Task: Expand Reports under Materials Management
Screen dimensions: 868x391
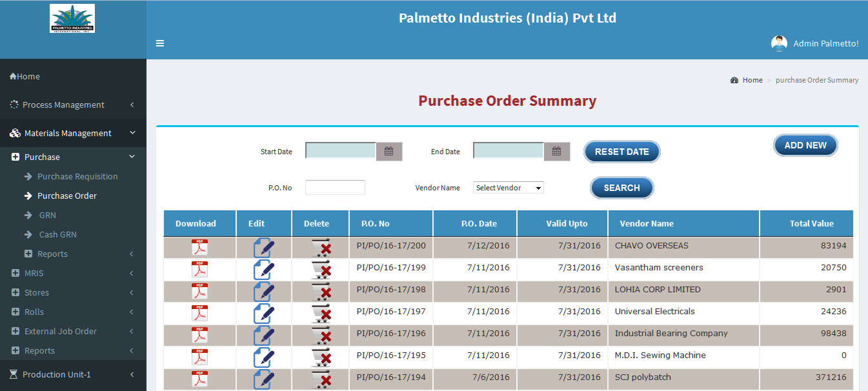Action: [x=73, y=350]
